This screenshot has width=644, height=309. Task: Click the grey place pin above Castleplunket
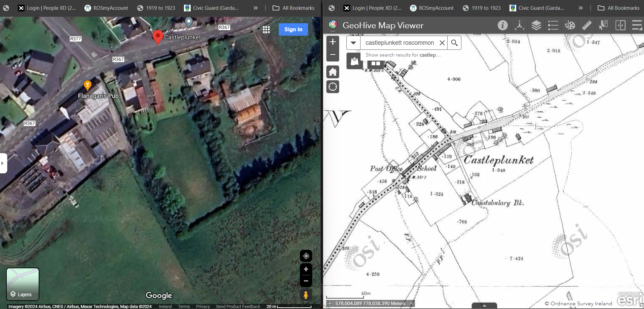189,22
